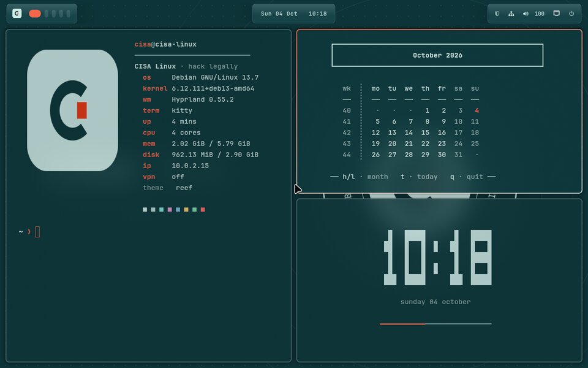
Task: Open the CISA launcher logo in the top bar
Action: click(x=17, y=13)
